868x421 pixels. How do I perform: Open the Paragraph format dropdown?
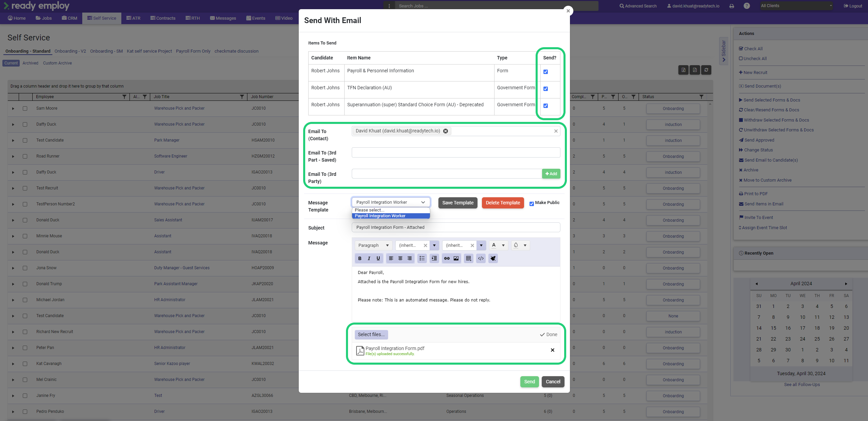pyautogui.click(x=374, y=245)
